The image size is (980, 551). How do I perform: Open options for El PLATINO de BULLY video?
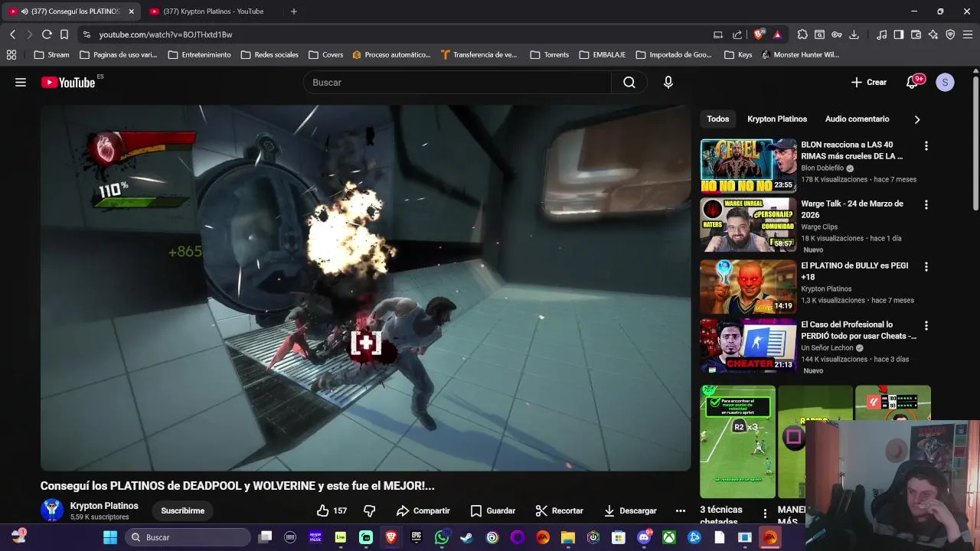point(926,267)
